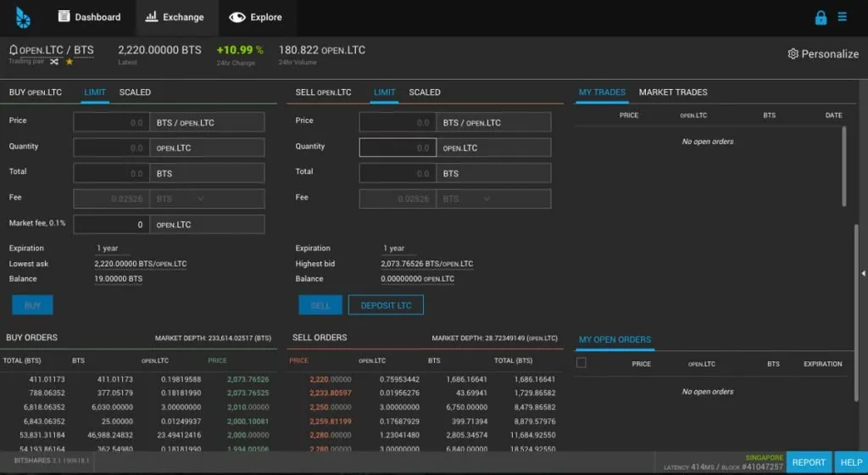Viewport: 868px width, 475px height.
Task: Click the buy Quantity input field
Action: tap(111, 148)
